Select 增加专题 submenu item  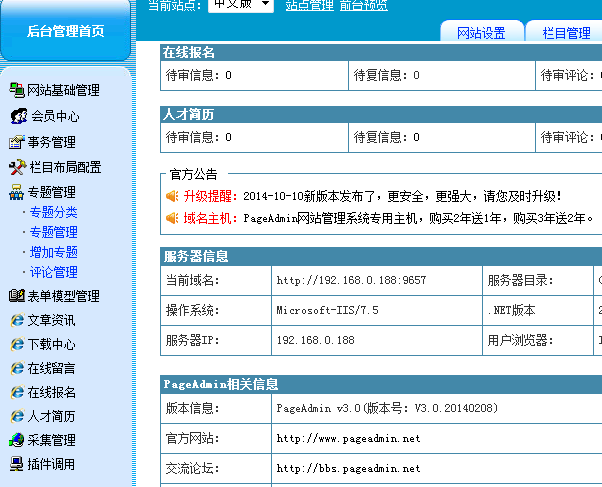[x=53, y=252]
